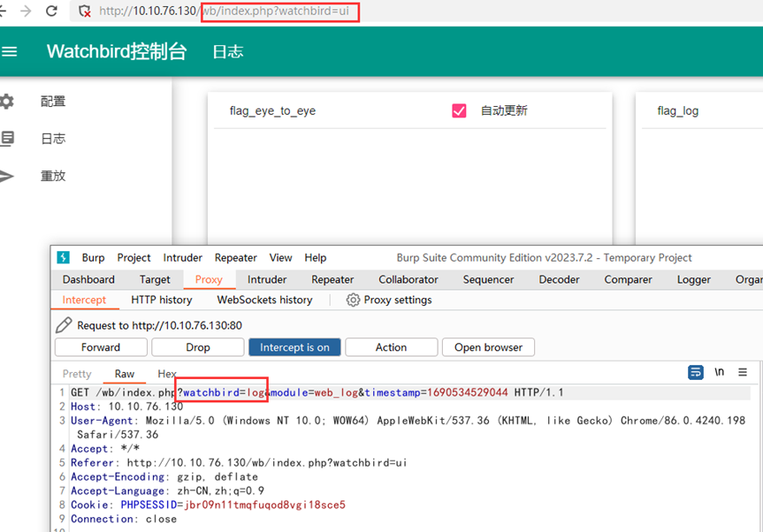Switch to the HTTP history tab
This screenshot has height=532, width=763.
click(162, 300)
